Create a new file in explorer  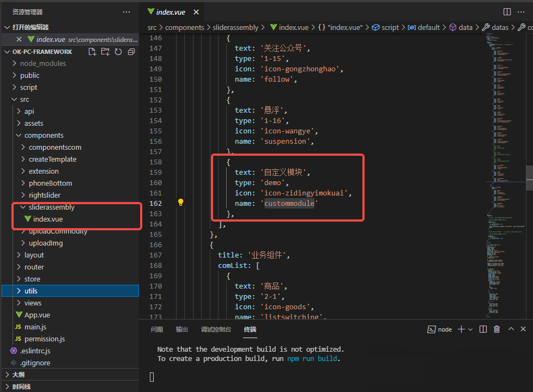[92, 52]
